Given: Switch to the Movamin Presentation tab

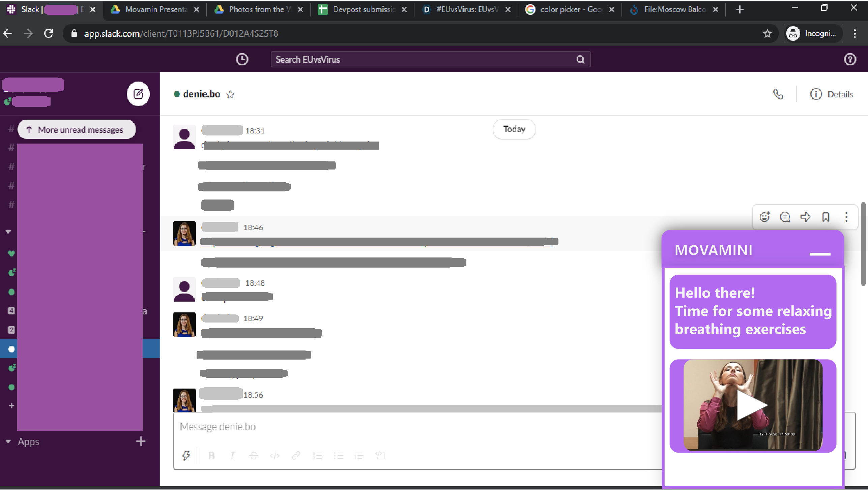Looking at the screenshot, I should [x=156, y=9].
